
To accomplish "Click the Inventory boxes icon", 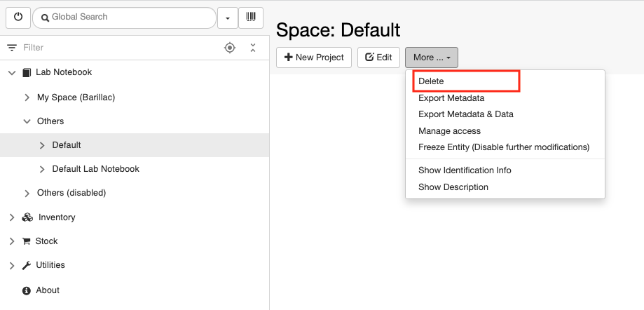I will click(x=27, y=217).
